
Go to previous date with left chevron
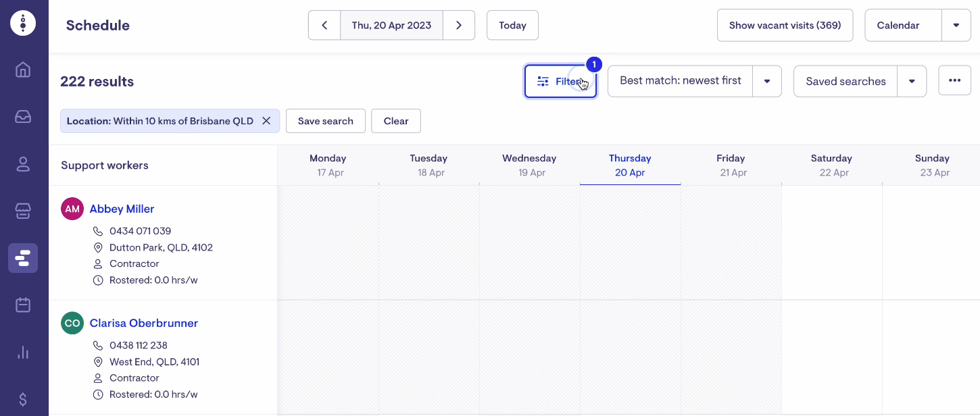[x=324, y=25]
